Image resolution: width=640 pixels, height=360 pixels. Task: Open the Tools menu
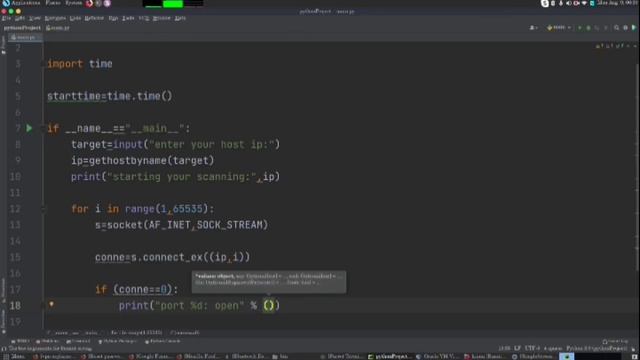(x=128, y=18)
